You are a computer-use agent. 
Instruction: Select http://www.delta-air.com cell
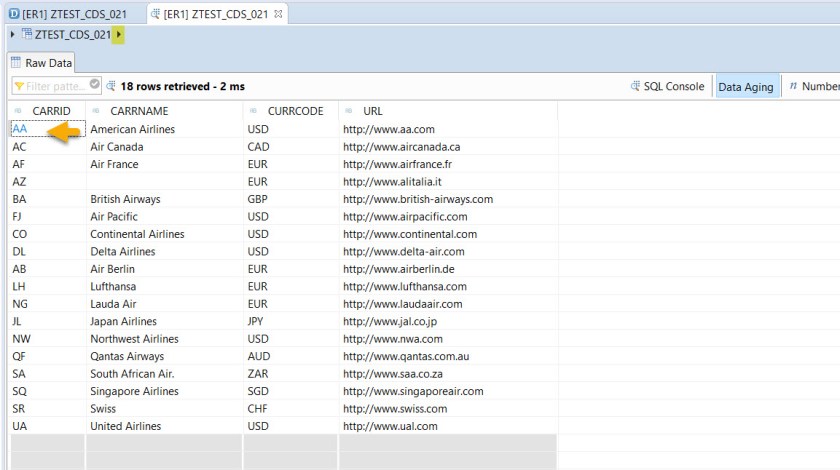tap(448, 251)
